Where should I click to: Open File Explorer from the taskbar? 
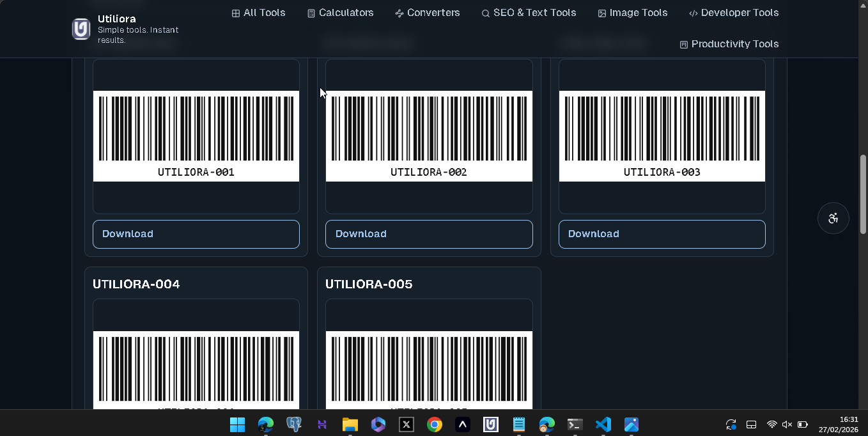tap(350, 424)
